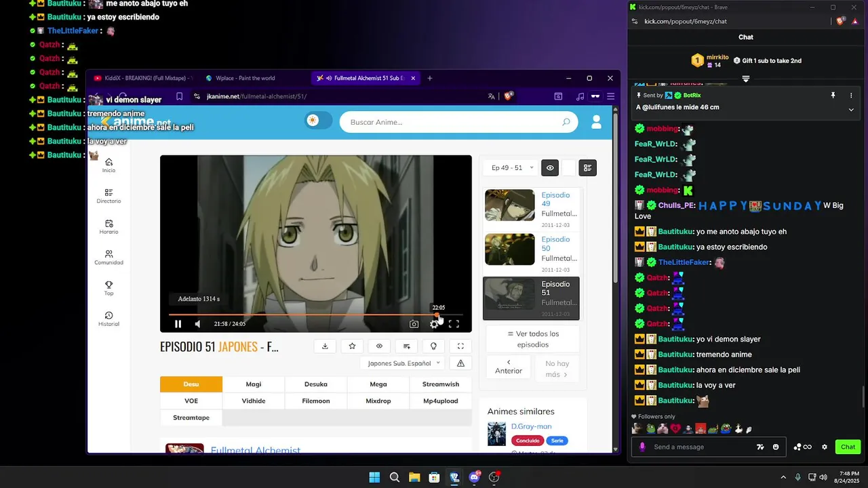The width and height of the screenshot is (868, 488).
Task: Open the music playlist note icon in toolbar
Action: [x=580, y=96]
